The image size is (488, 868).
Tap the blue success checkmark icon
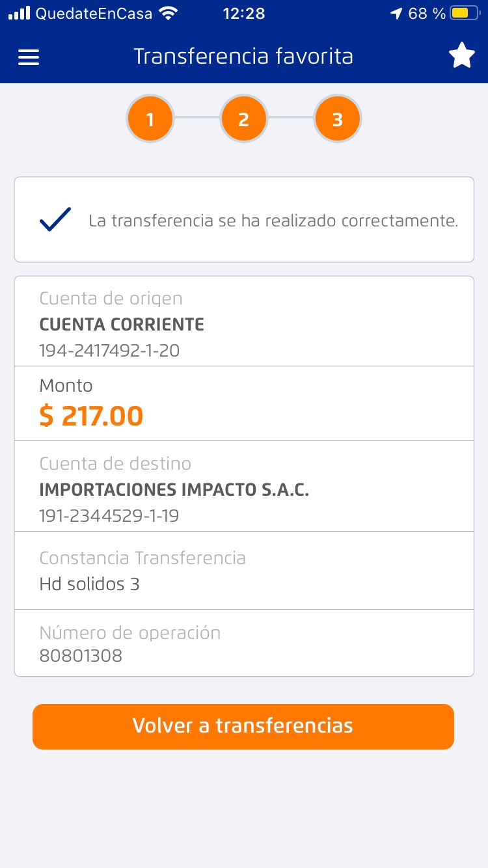click(x=55, y=220)
